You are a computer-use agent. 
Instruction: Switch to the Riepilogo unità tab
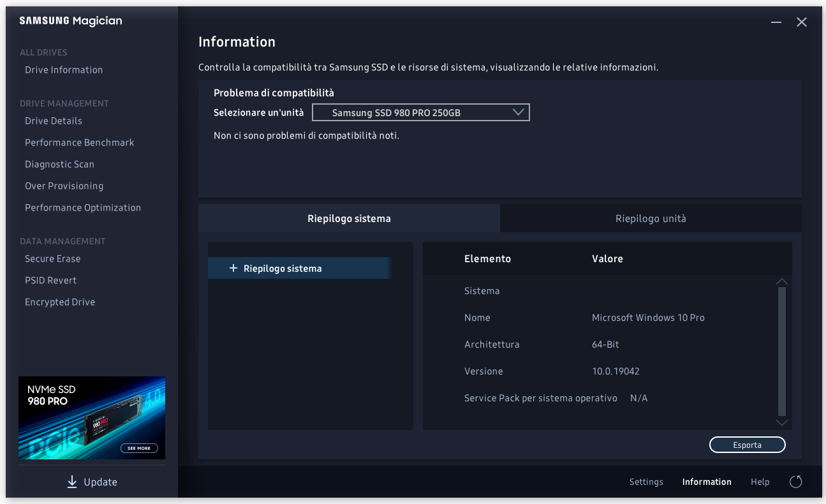click(651, 218)
